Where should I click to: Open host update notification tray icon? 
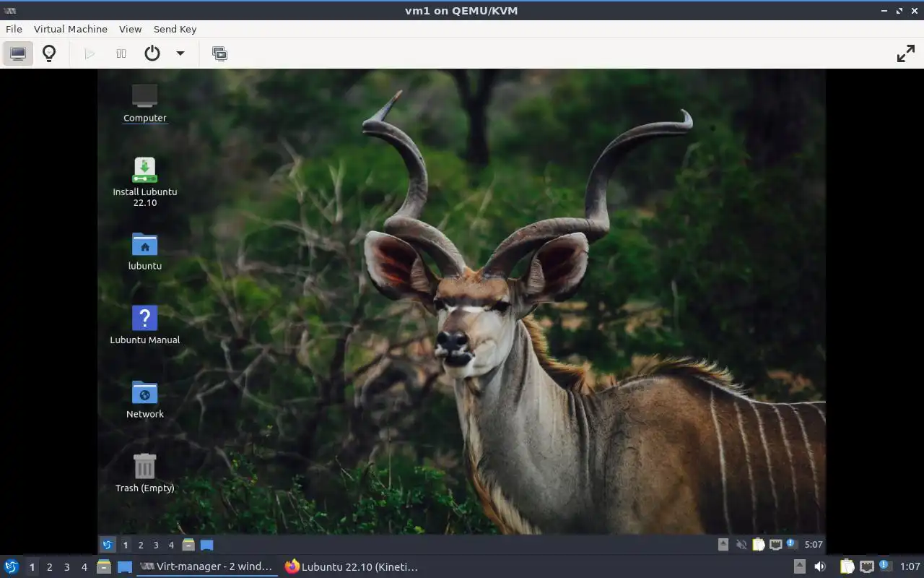886,566
